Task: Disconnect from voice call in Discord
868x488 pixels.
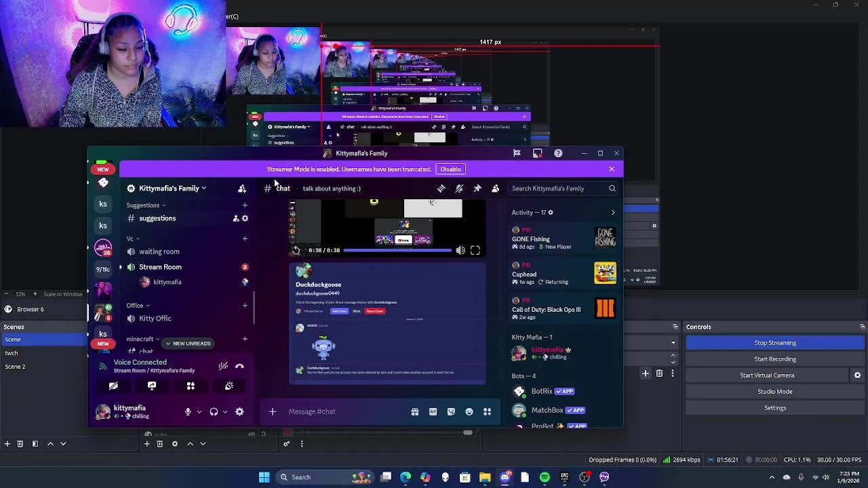Action: (239, 366)
